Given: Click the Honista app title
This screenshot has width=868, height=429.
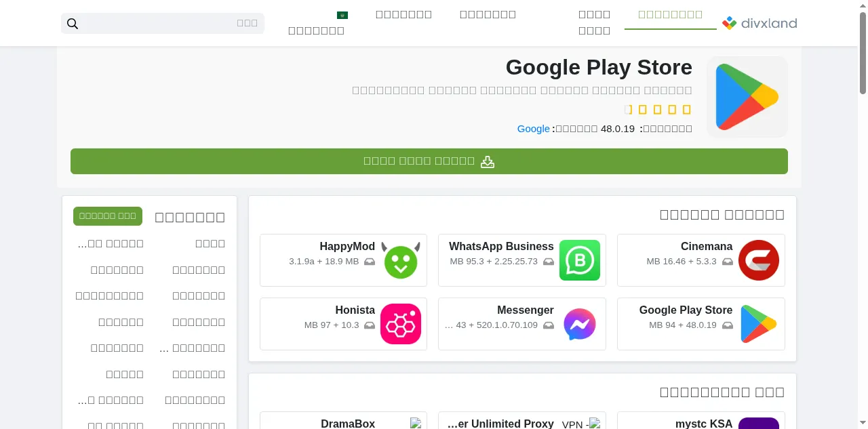Looking at the screenshot, I should click(355, 310).
